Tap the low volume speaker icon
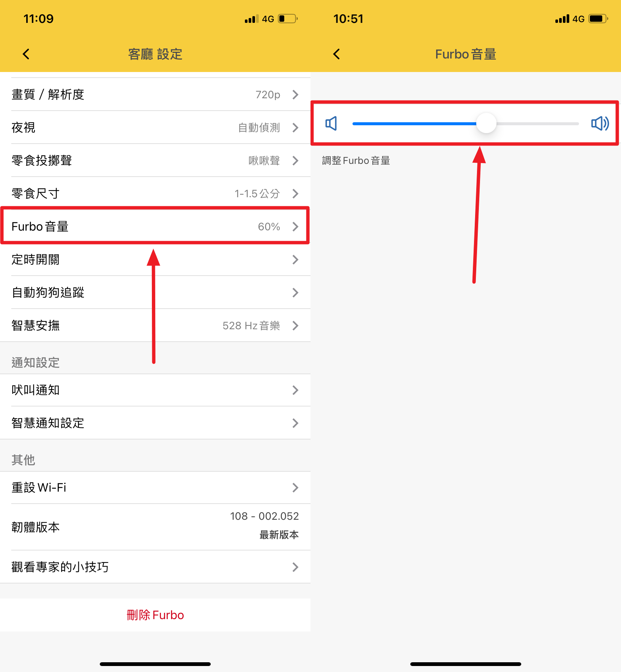The height and width of the screenshot is (672, 621). pyautogui.click(x=331, y=123)
